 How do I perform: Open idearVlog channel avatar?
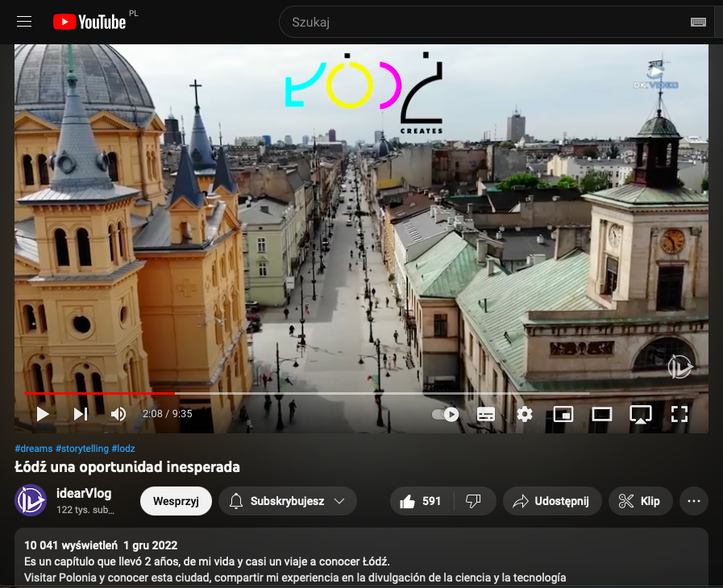(31, 500)
